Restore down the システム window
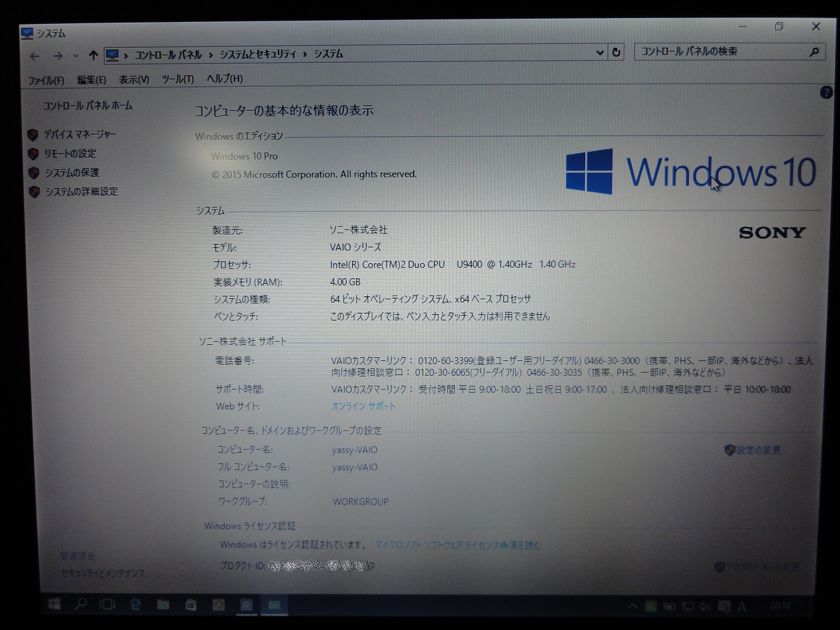This screenshot has width=840, height=630. (x=779, y=27)
